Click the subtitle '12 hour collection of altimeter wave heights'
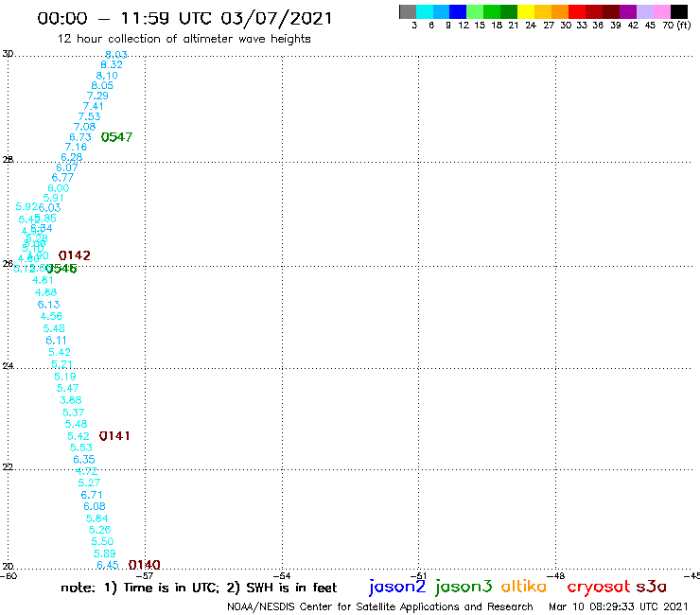 pyautogui.click(x=184, y=40)
